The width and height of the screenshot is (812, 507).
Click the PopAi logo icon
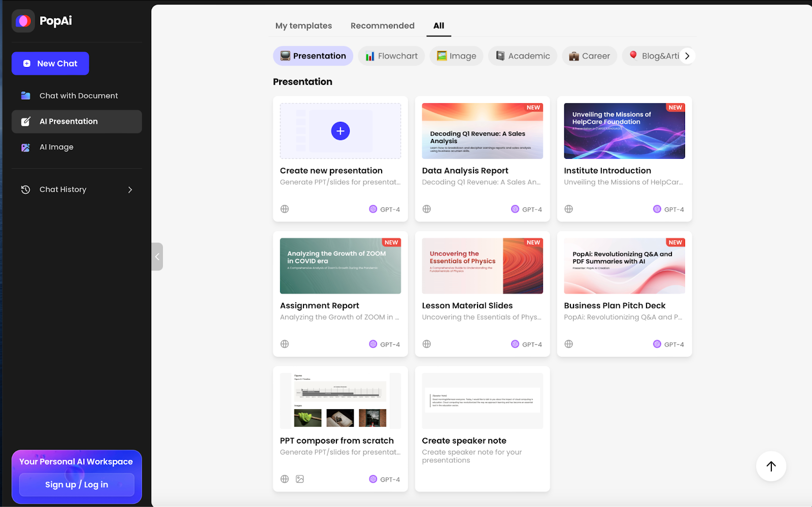22,21
